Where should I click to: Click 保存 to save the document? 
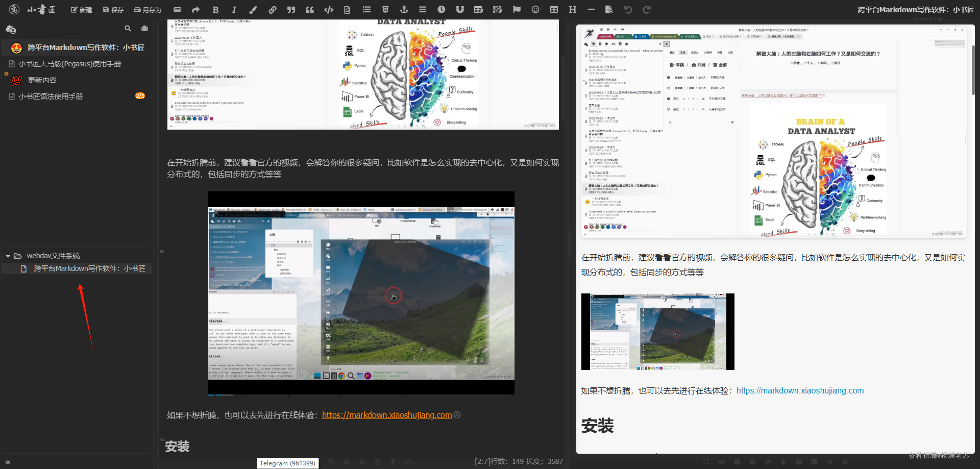113,10
